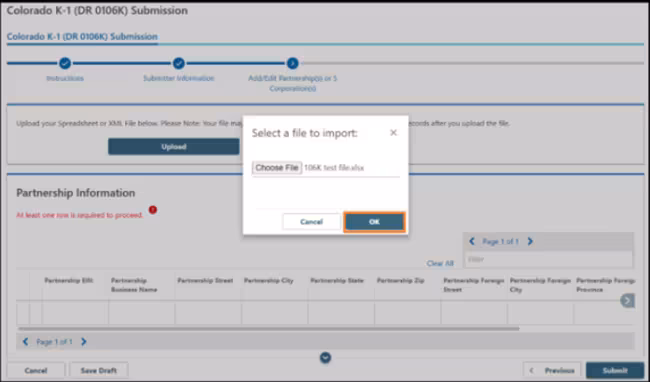Go to previous page in bottom pager
The width and height of the screenshot is (650, 382).
26,341
